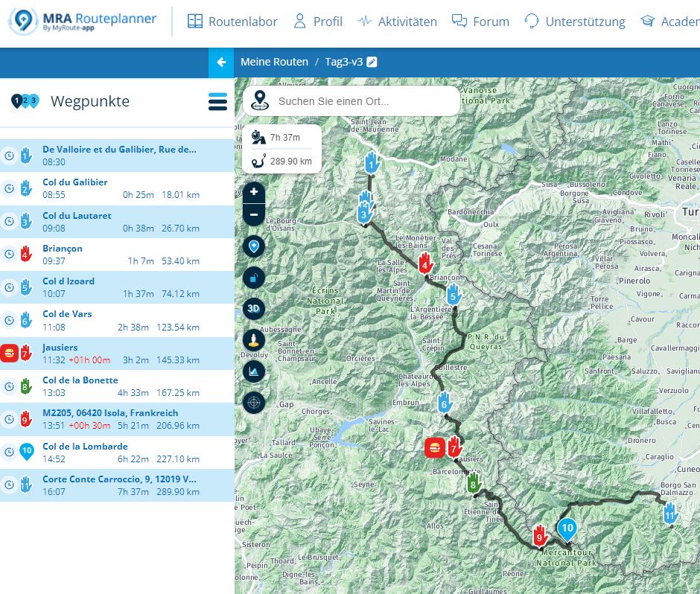Open the Forum page

[480, 22]
